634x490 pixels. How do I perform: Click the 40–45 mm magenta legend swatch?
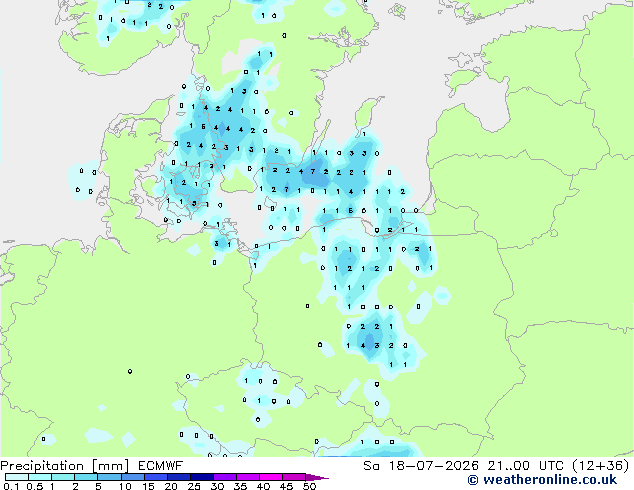pyautogui.click(x=271, y=477)
